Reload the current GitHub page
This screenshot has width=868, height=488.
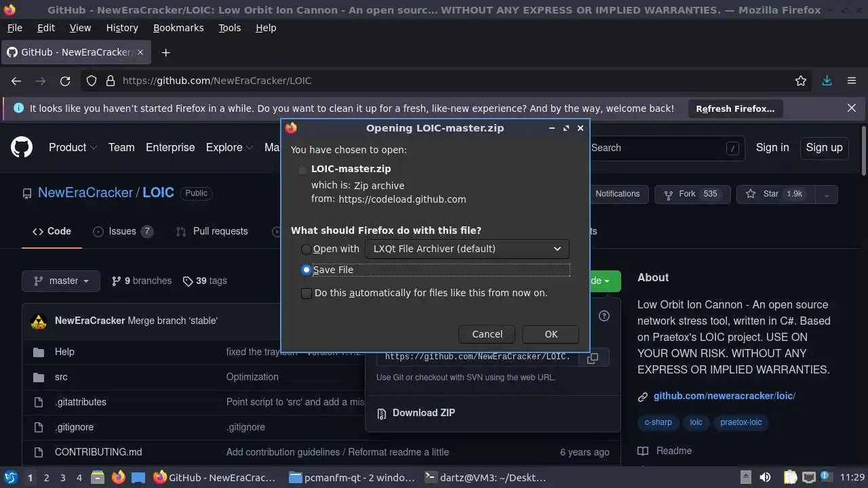tap(65, 81)
